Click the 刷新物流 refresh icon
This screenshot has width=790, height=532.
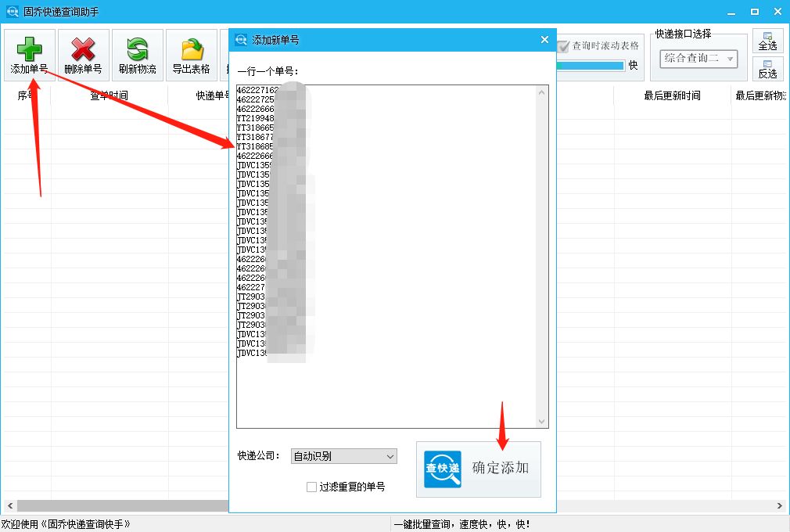click(x=137, y=49)
